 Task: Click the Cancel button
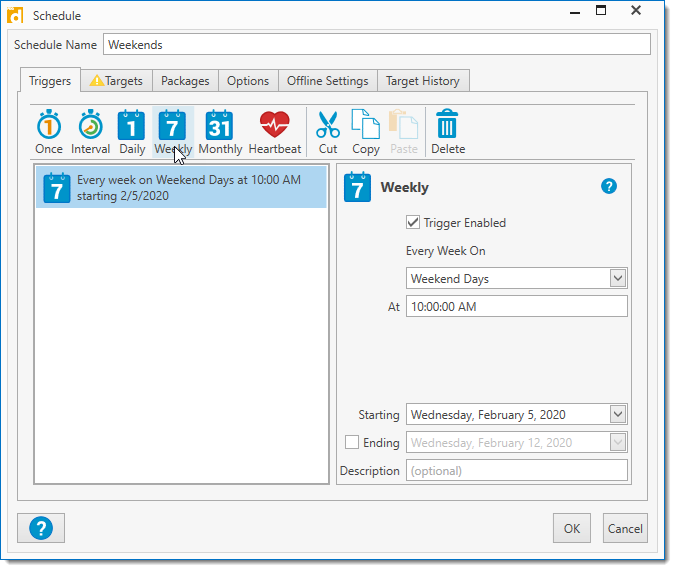pos(625,528)
